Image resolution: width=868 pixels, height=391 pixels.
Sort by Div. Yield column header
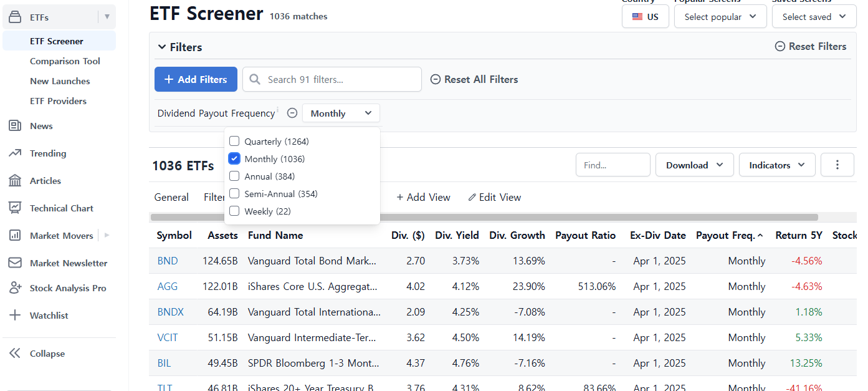pos(457,235)
